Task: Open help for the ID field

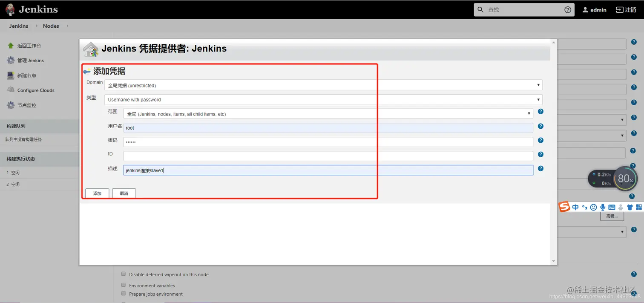Action: coord(540,154)
